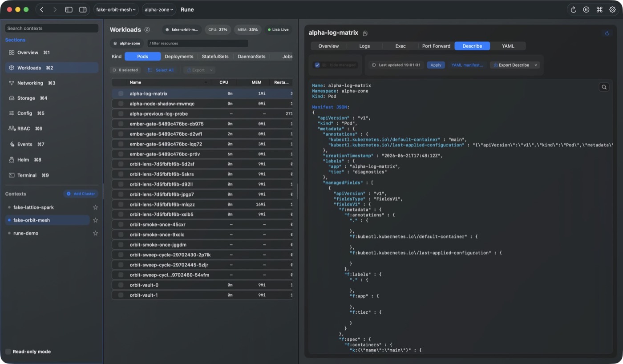The height and width of the screenshot is (364, 623).
Task: Star the fake-orbit-mesh context
Action: (95, 220)
